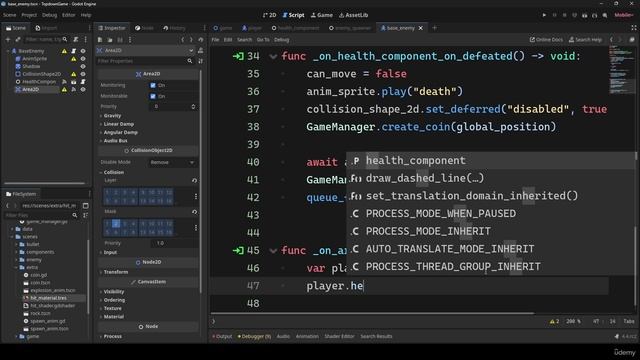Open the AssetLib workspace

(353, 15)
